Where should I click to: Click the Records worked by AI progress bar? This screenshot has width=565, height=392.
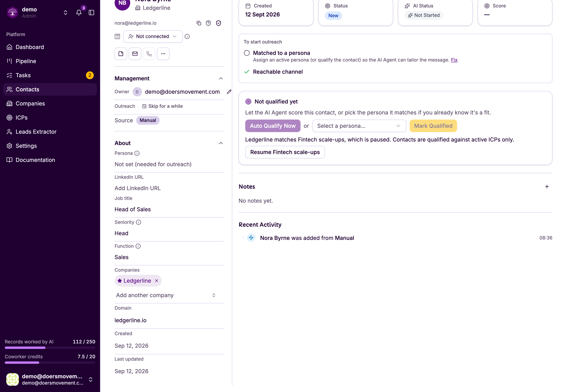point(50,348)
